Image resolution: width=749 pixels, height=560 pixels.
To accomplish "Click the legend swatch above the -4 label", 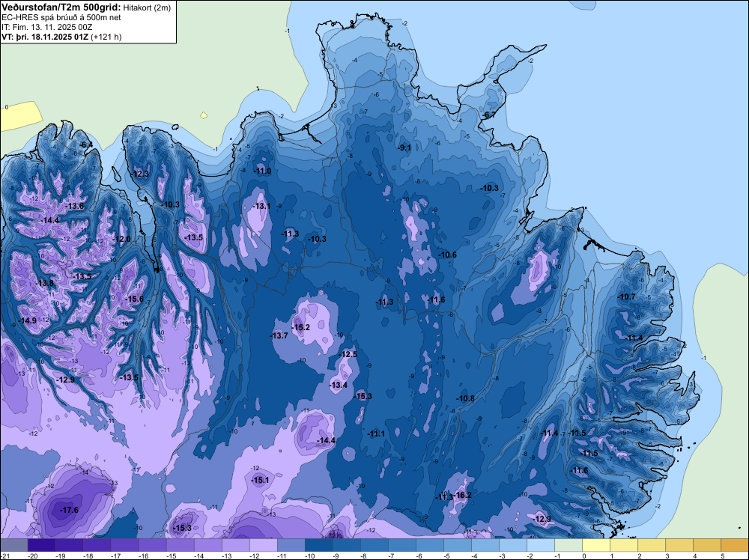I will pyautogui.click(x=485, y=545).
